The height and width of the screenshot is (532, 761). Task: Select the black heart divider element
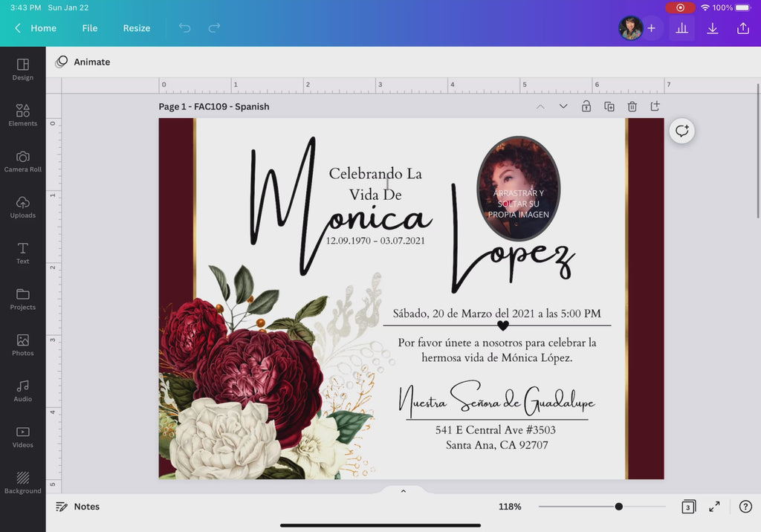[503, 325]
